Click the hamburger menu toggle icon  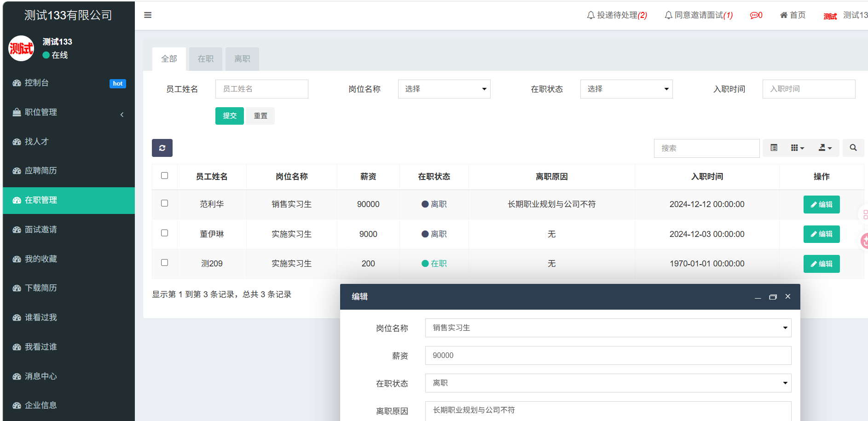click(x=148, y=15)
